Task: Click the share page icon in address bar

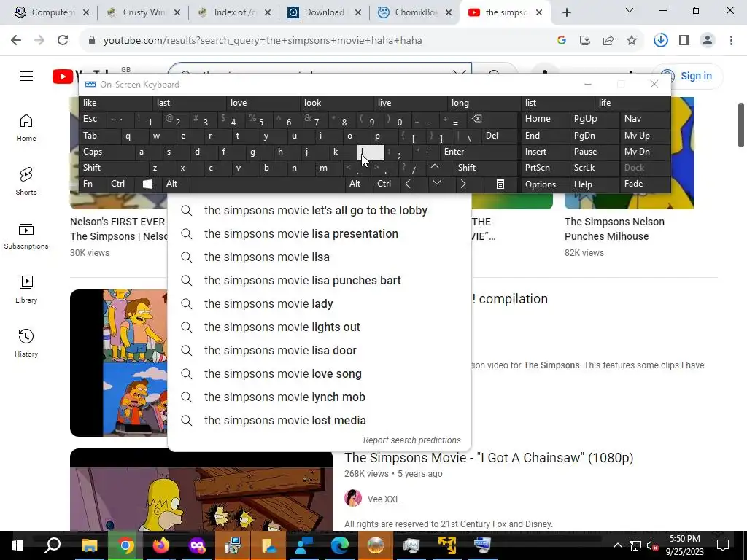Action: pyautogui.click(x=608, y=41)
